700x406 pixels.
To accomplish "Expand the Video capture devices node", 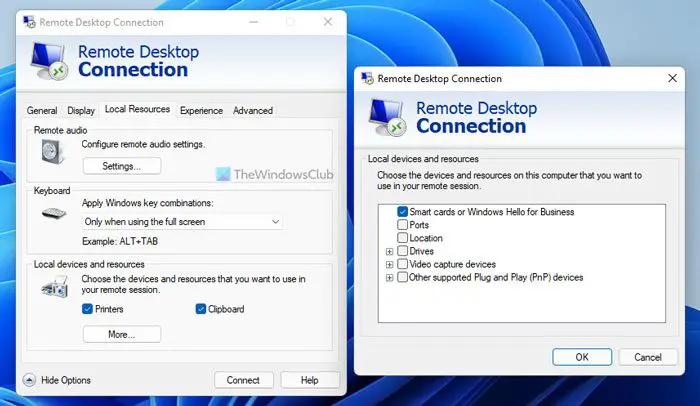I will pos(389,264).
